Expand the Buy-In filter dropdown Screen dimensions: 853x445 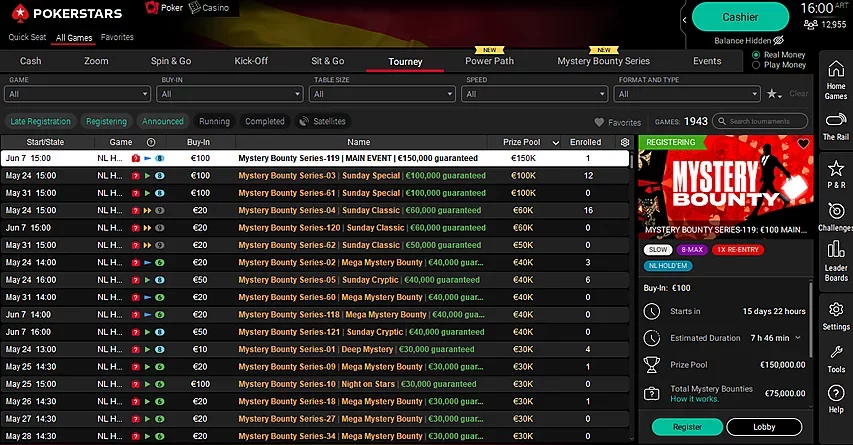(x=230, y=94)
